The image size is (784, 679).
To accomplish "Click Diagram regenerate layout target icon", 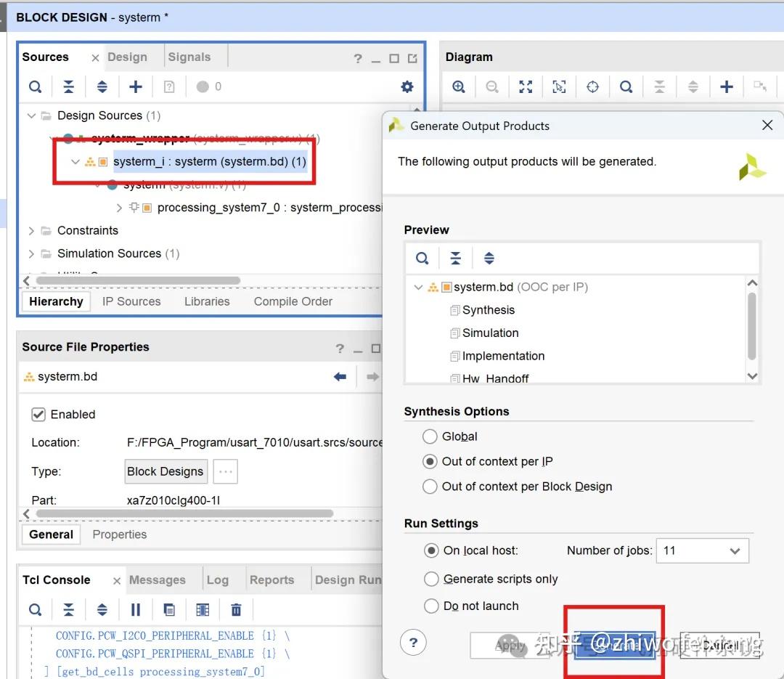I will click(x=592, y=86).
